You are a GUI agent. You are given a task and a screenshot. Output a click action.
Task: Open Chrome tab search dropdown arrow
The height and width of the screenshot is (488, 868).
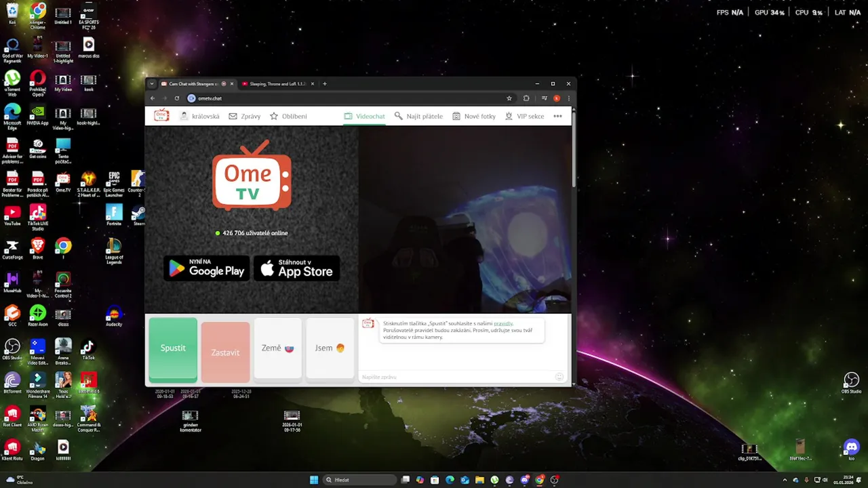(152, 84)
